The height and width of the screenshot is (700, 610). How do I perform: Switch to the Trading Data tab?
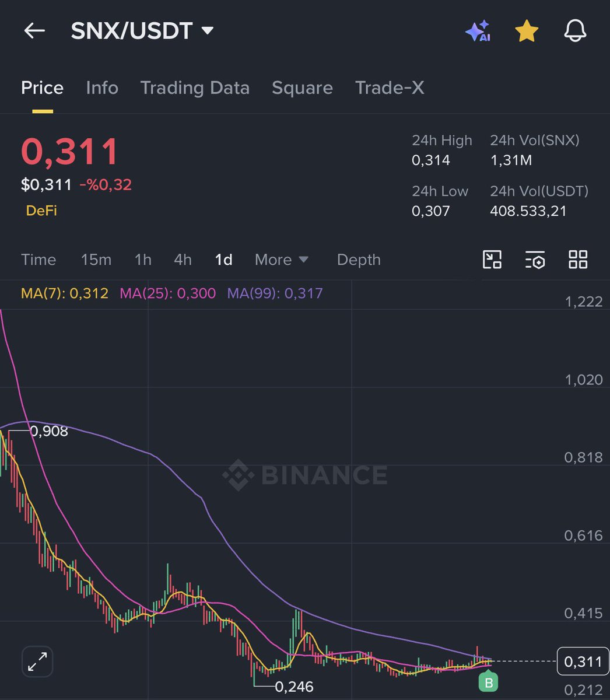(x=195, y=88)
